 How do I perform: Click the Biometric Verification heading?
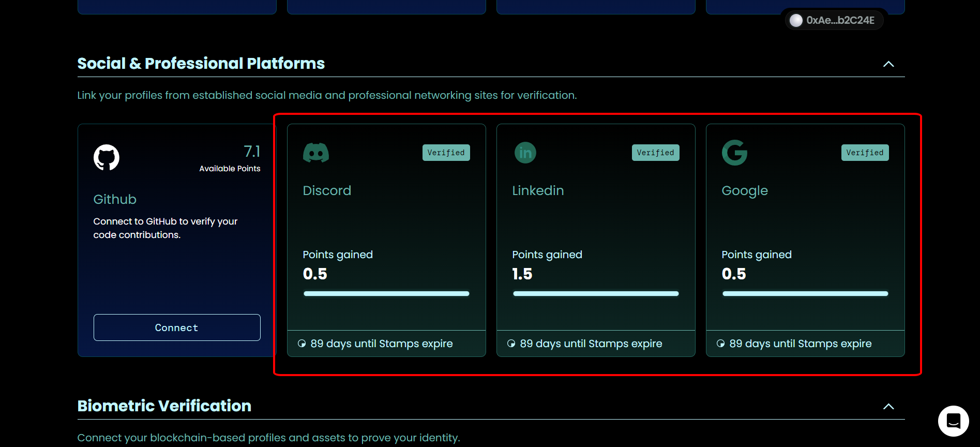point(164,406)
